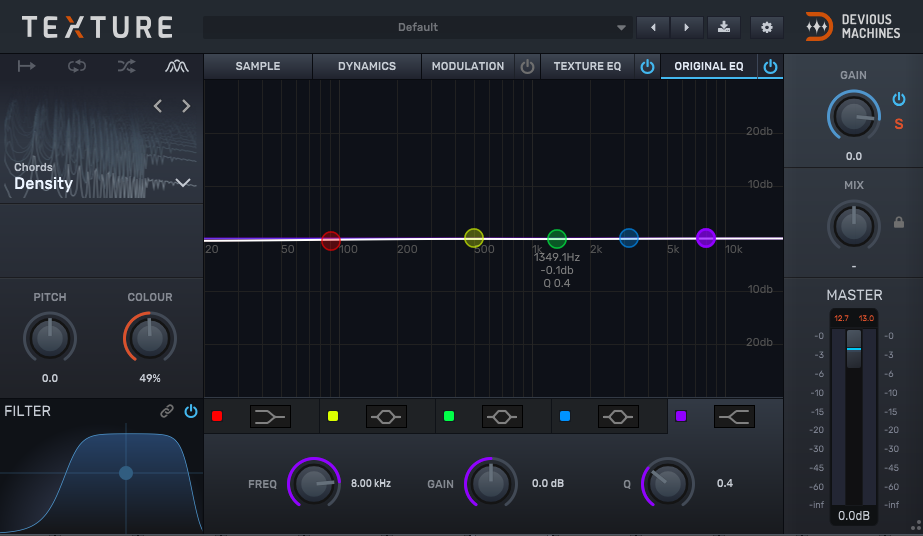Viewport: 923px width, 536px height.
Task: Toggle the Filter power button
Action: pos(191,411)
